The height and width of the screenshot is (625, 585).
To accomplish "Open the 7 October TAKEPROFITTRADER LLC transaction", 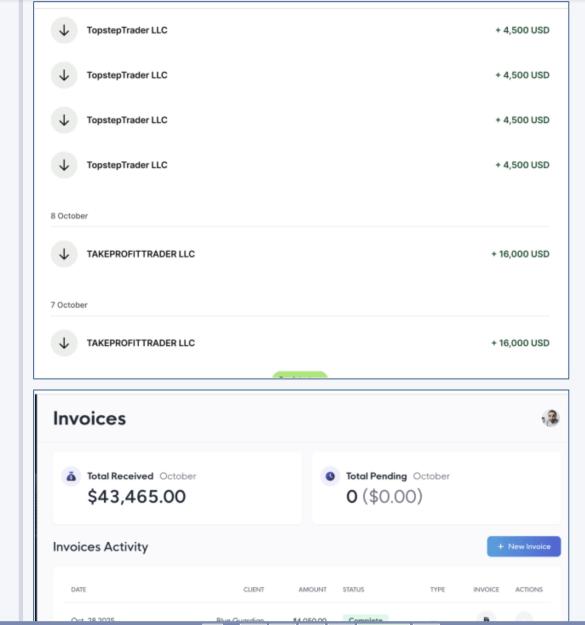I will pos(300,343).
